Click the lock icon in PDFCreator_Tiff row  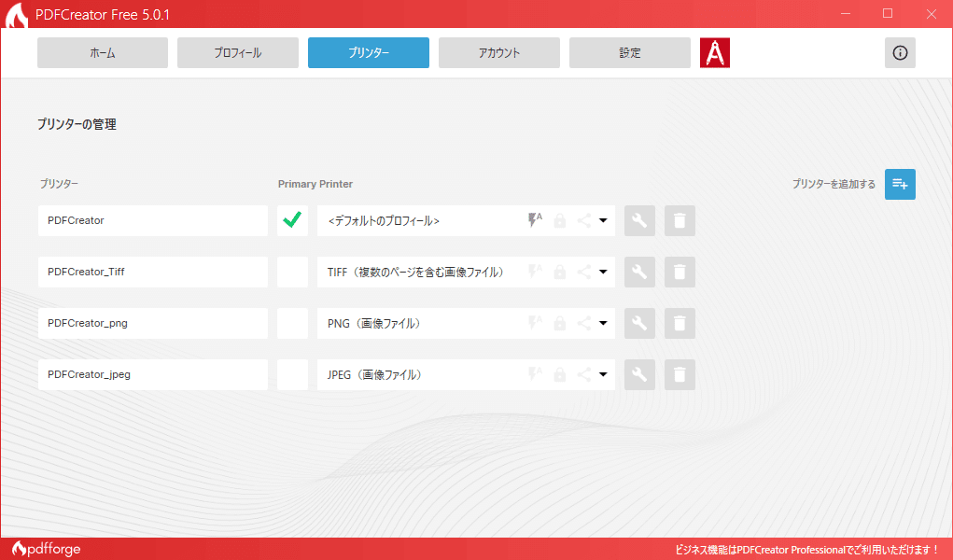pos(560,272)
